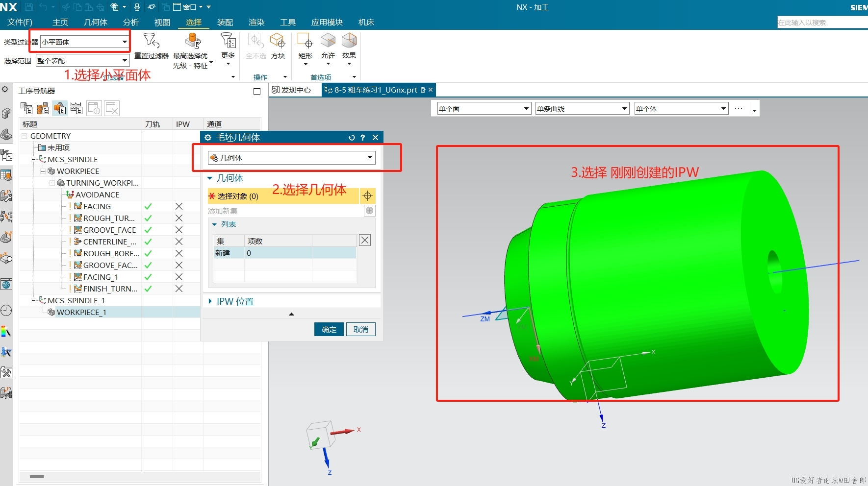Collapse the 几何体 section in dialog
The image size is (868, 486).
point(210,178)
